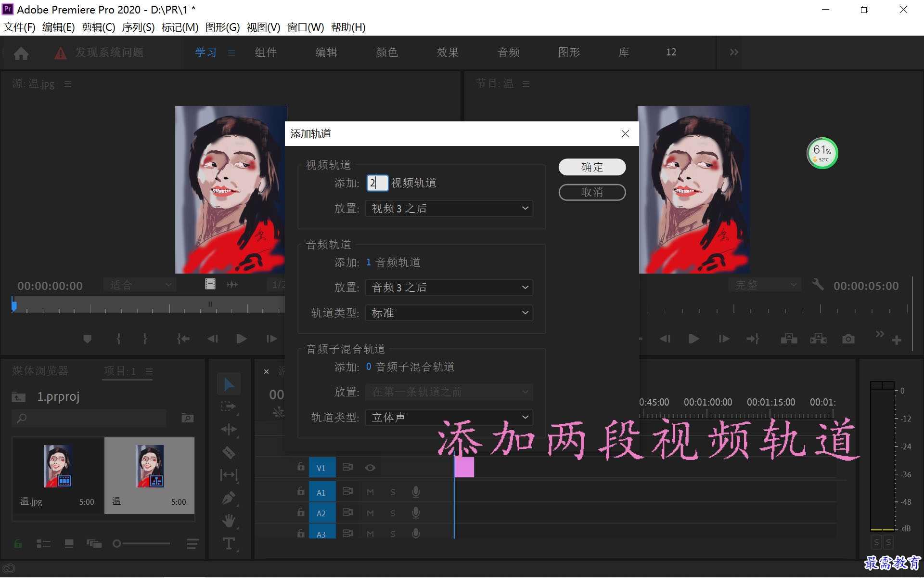Open the audio placement dropdown 音频 3 之后
This screenshot has height=578, width=924.
coord(449,288)
